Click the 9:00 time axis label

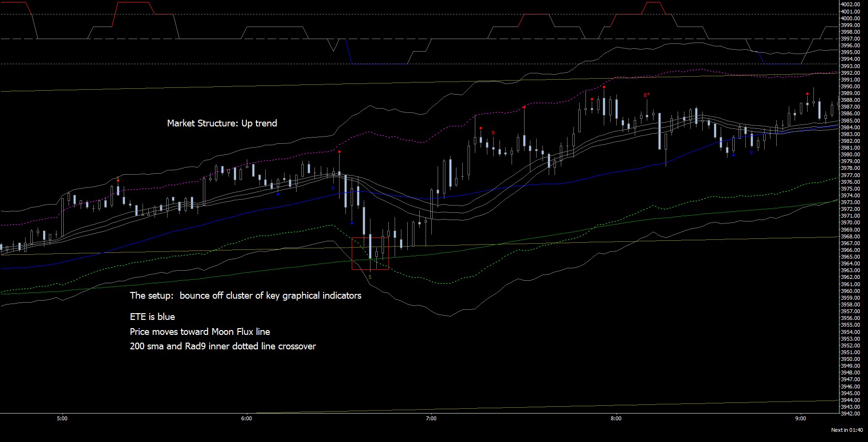click(x=801, y=418)
